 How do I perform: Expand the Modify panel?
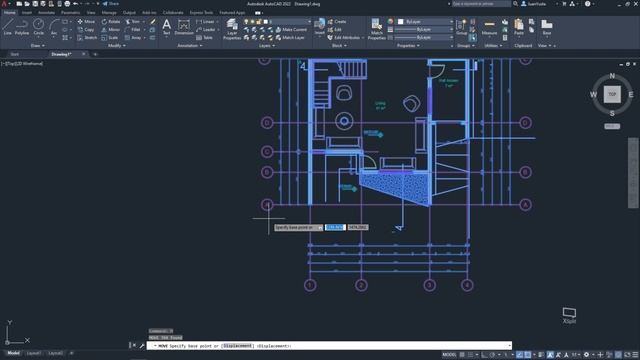[x=117, y=46]
